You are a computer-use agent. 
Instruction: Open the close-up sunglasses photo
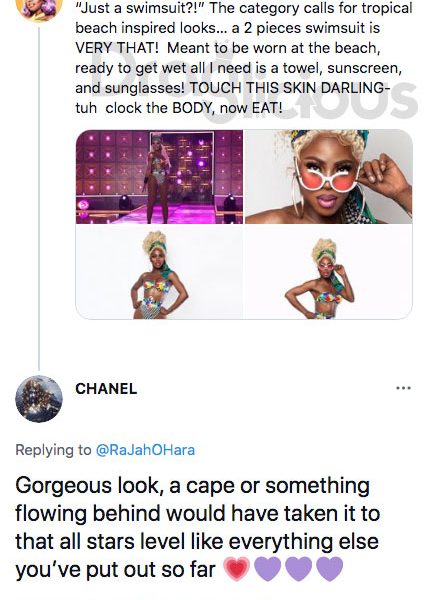[329, 177]
